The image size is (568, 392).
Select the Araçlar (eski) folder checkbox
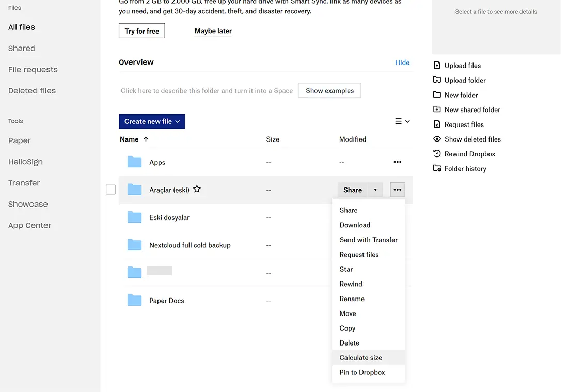point(111,190)
